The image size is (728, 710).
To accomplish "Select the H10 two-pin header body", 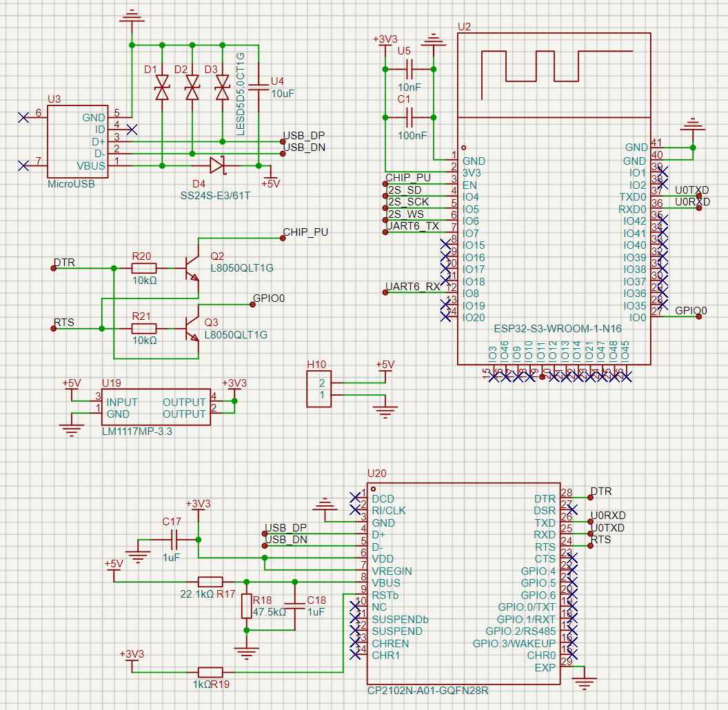I will point(319,389).
